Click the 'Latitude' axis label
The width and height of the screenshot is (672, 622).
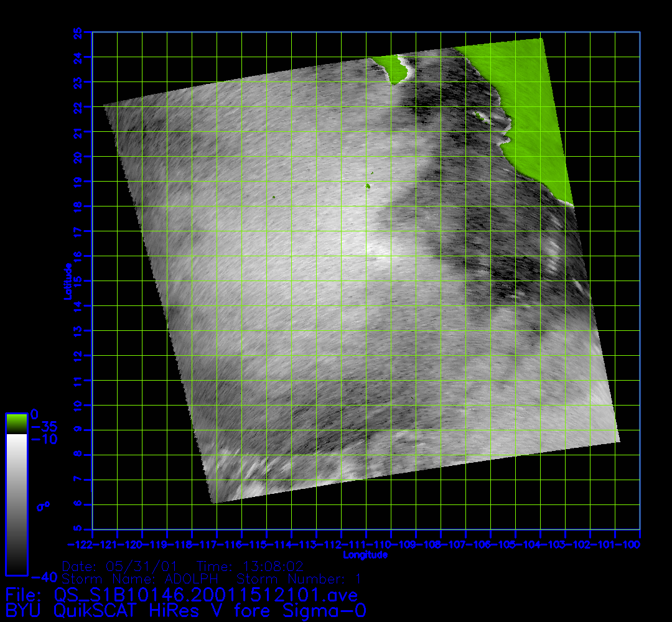point(66,281)
